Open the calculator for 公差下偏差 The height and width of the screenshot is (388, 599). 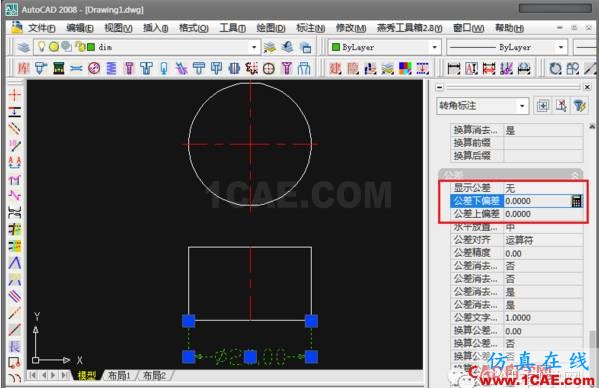(x=576, y=201)
